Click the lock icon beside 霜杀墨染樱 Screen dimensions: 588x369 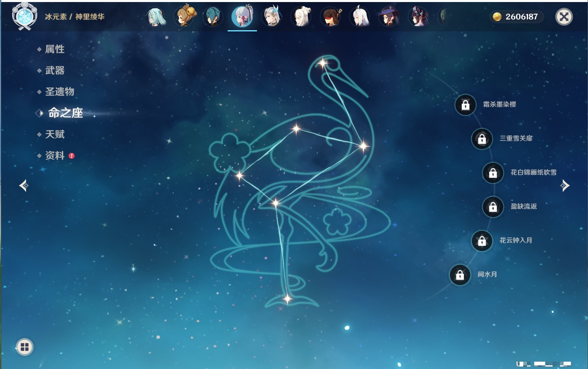[x=465, y=105]
